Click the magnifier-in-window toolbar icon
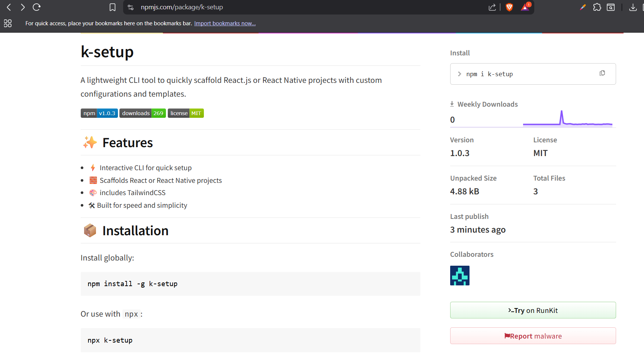644x356 pixels. click(611, 7)
